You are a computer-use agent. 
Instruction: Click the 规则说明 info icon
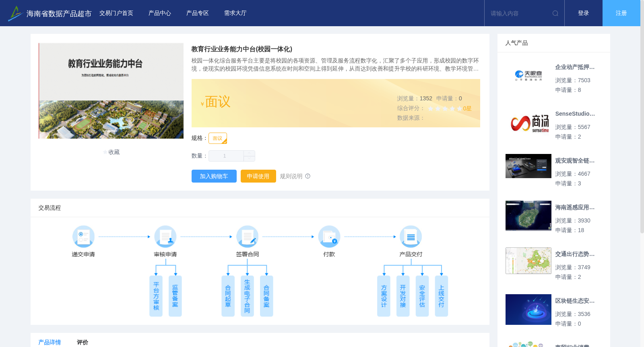[x=308, y=176]
